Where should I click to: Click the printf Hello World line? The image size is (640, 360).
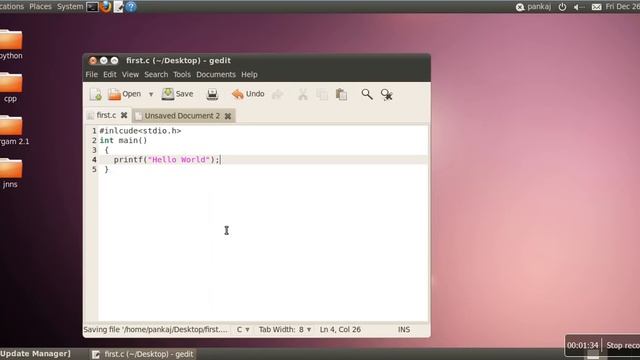167,160
